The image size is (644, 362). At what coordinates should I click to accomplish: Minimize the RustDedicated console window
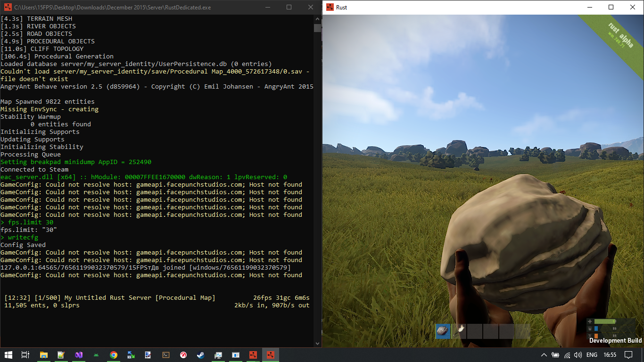267,8
